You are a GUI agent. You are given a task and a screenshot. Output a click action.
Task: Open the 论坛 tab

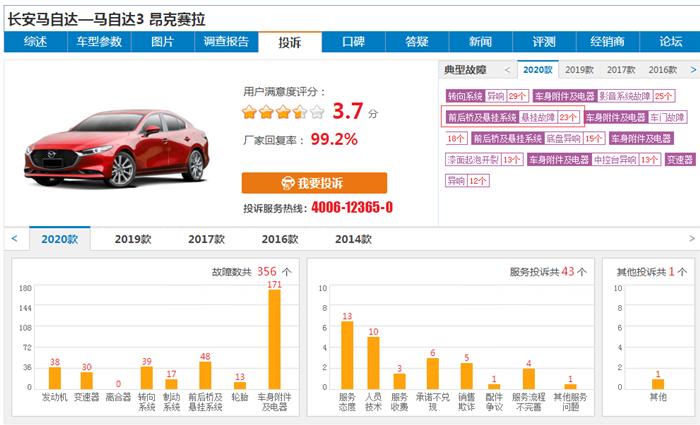(x=670, y=42)
